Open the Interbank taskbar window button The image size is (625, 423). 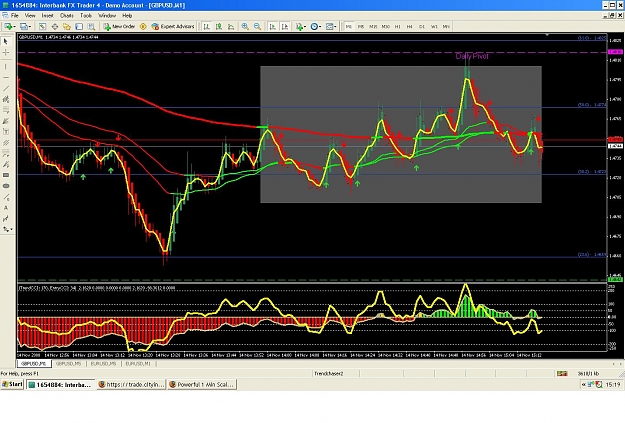pyautogui.click(x=61, y=384)
